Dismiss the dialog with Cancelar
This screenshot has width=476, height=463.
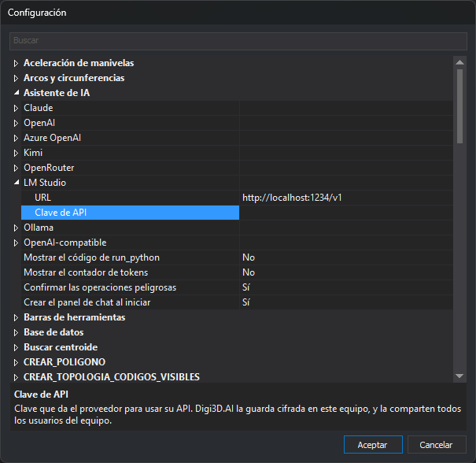pos(437,445)
